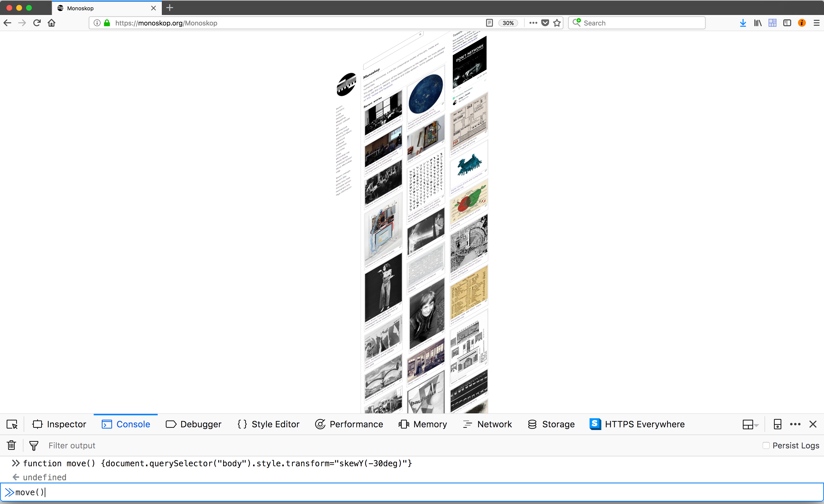This screenshot has width=824, height=504.
Task: Click the logged function move() entry
Action: click(x=217, y=463)
